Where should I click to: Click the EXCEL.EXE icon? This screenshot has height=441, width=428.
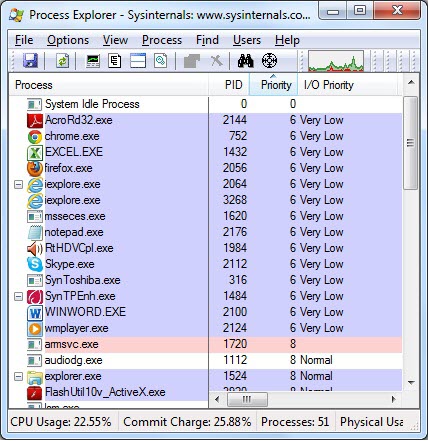coord(35,153)
